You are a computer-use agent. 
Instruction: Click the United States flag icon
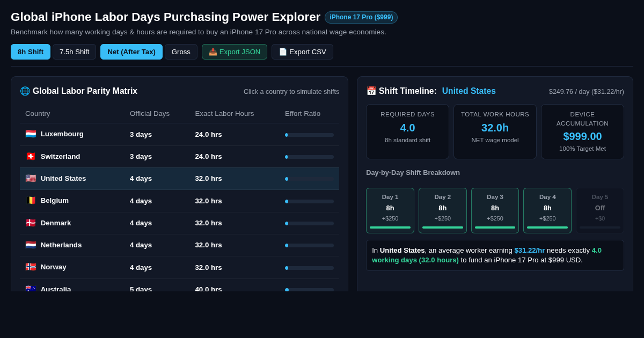pyautogui.click(x=31, y=178)
